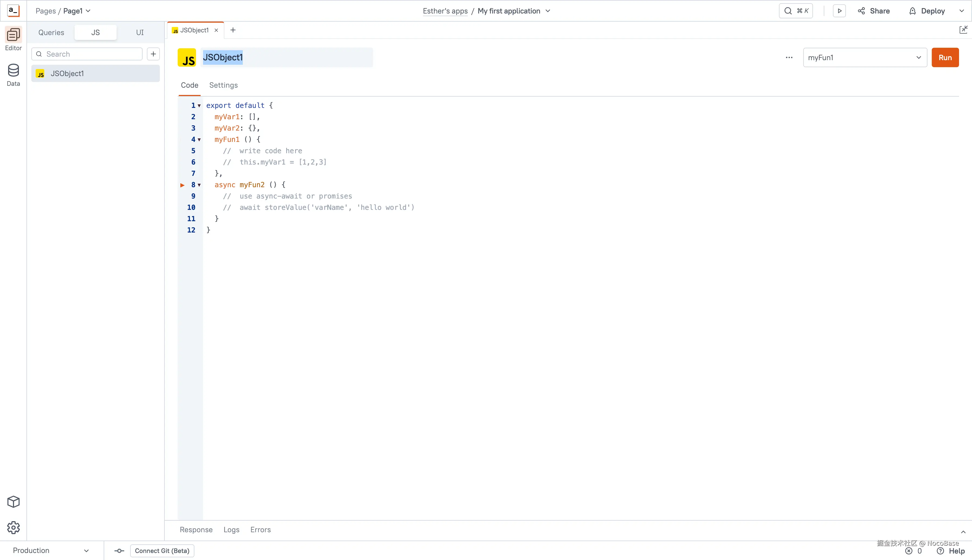This screenshot has height=560, width=972.
Task: Open the Libraries panel near bottom left
Action: (13, 501)
